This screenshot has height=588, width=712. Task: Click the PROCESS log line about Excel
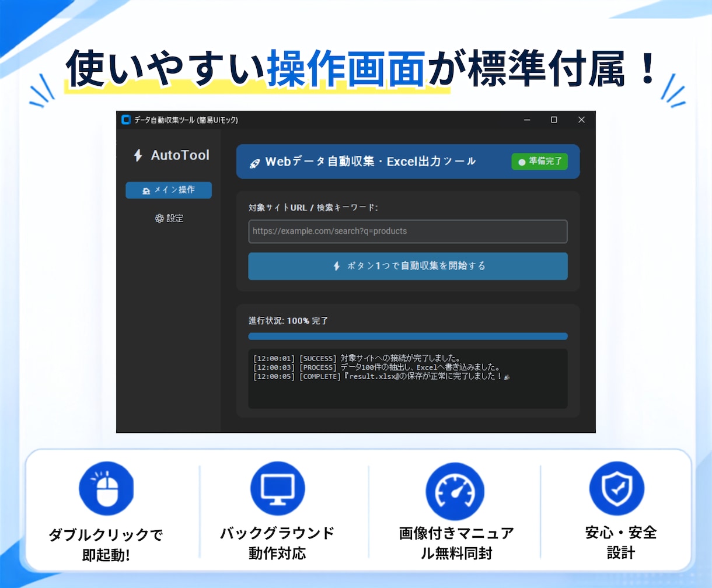pyautogui.click(x=376, y=367)
